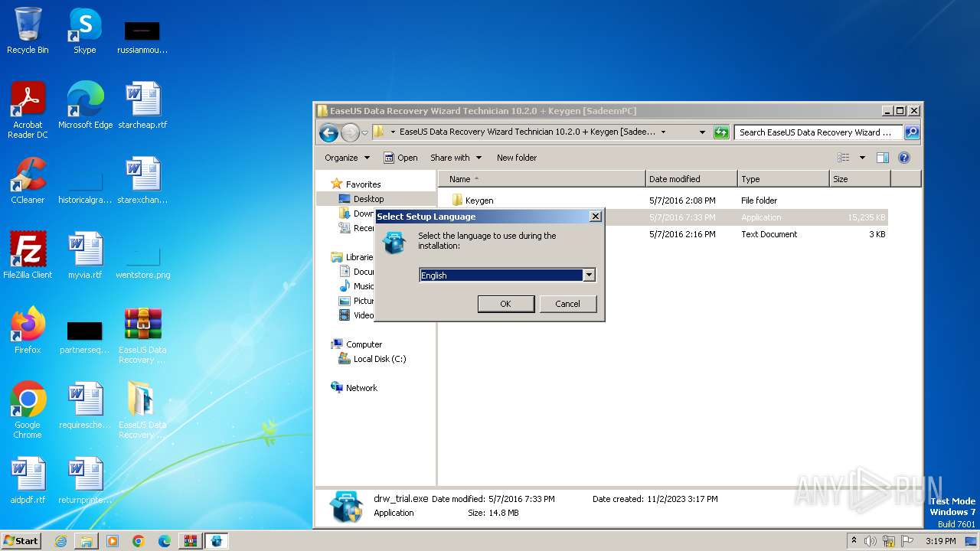980x551 pixels.
Task: Cancel the Select Setup Language dialog
Action: [x=567, y=304]
